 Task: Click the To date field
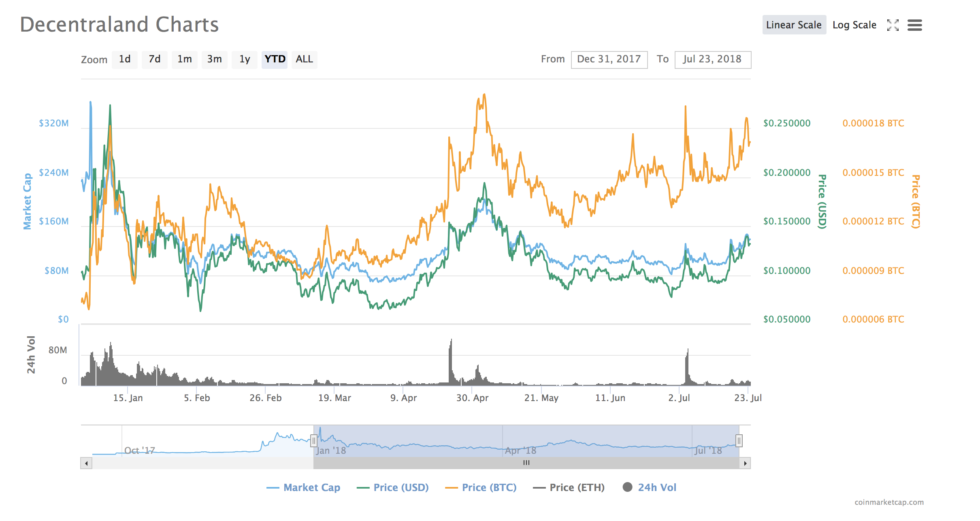coord(712,59)
